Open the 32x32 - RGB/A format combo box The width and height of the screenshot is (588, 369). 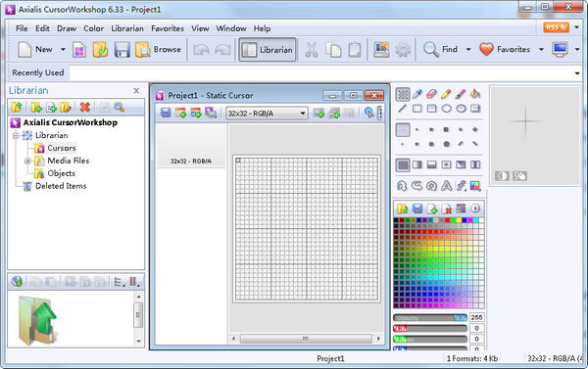click(267, 114)
